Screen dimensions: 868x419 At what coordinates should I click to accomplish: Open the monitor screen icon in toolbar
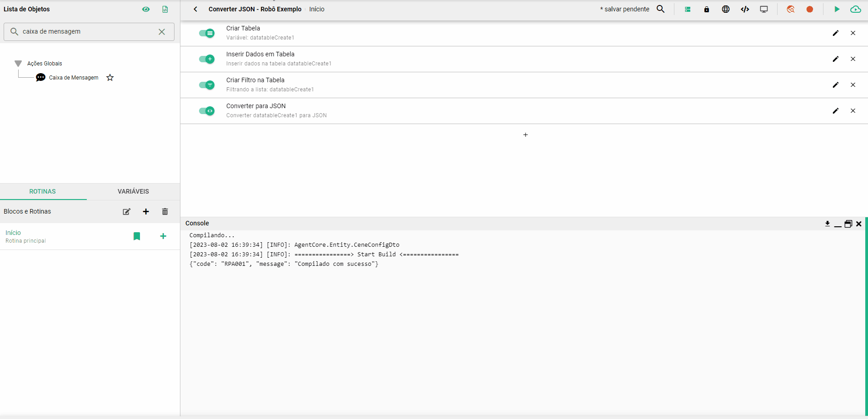pyautogui.click(x=764, y=9)
